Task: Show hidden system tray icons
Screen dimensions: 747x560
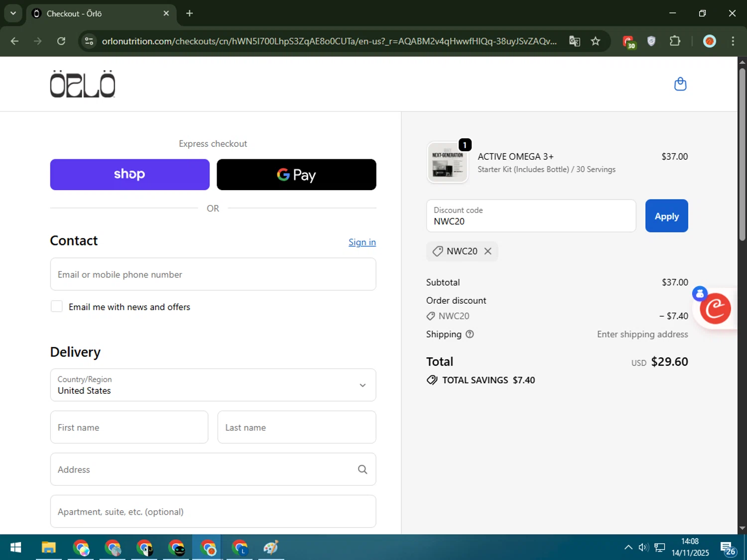Action: point(628,548)
